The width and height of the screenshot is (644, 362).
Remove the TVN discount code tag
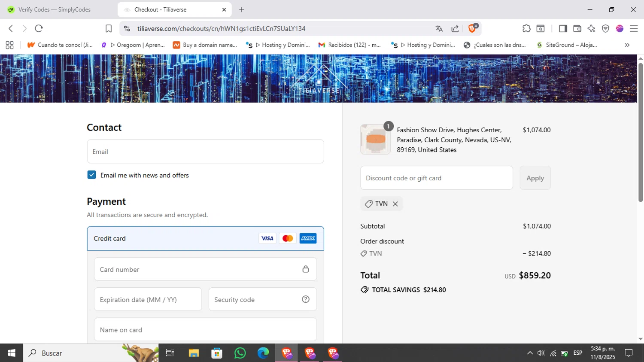click(x=395, y=204)
